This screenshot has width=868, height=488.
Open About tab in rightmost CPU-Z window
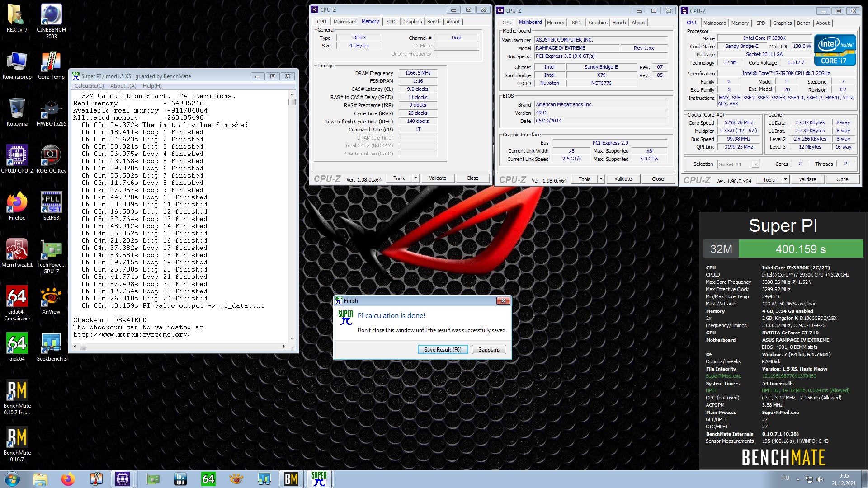[x=822, y=23]
